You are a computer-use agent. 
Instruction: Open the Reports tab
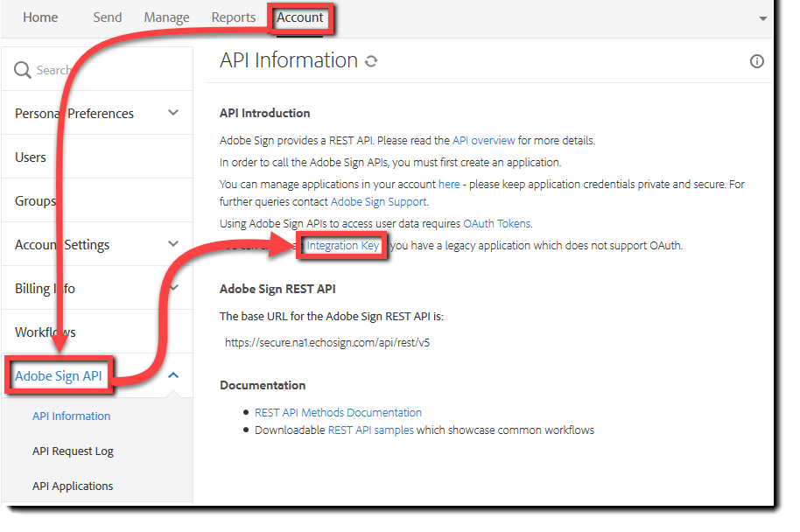[x=234, y=17]
